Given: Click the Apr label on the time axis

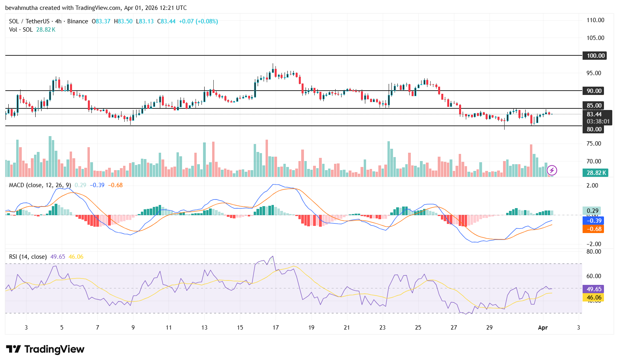Looking at the screenshot, I should tap(543, 328).
